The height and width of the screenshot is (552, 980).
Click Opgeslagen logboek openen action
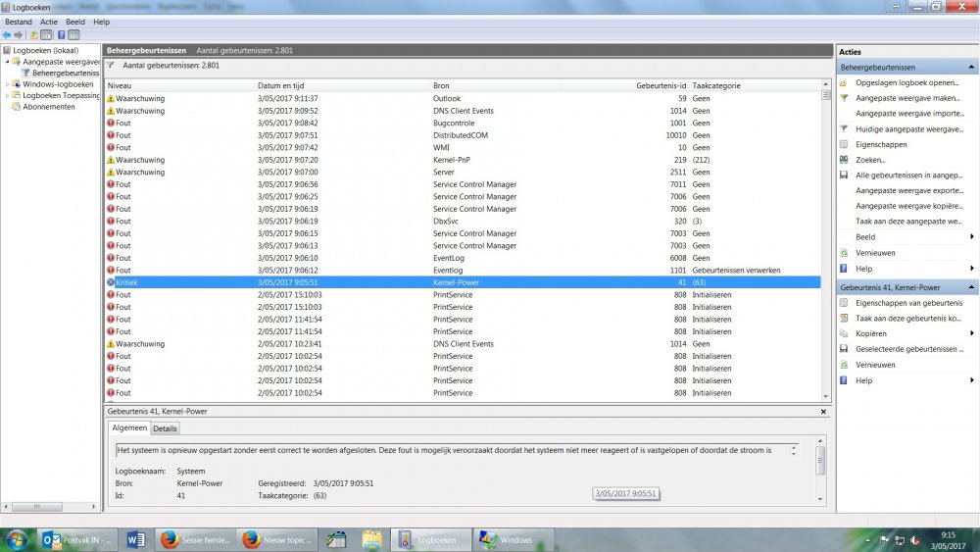pyautogui.click(x=906, y=83)
